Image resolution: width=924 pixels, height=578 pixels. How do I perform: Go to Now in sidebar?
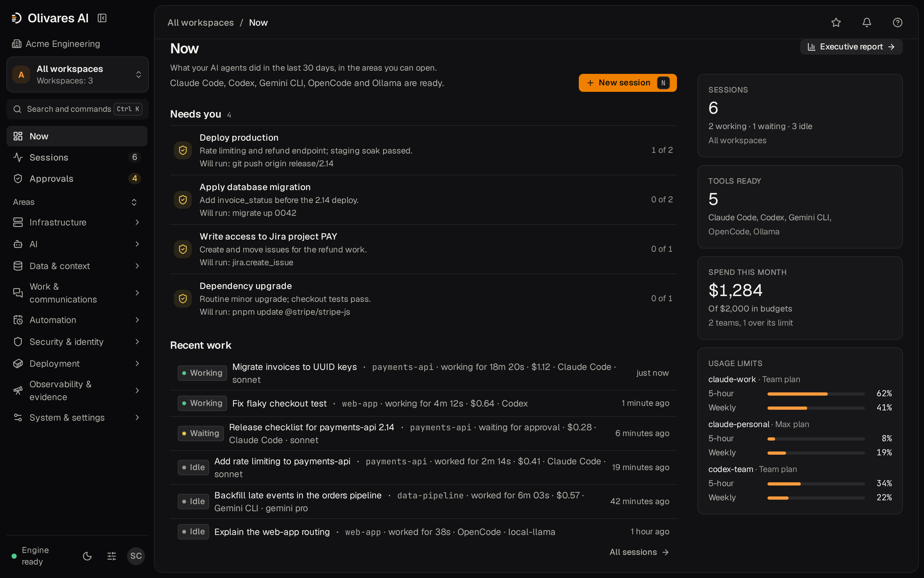coord(77,136)
